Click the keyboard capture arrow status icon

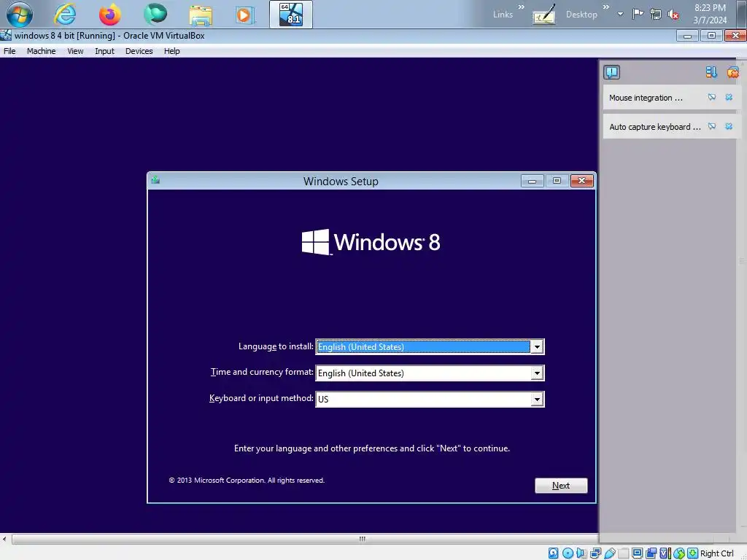click(693, 553)
